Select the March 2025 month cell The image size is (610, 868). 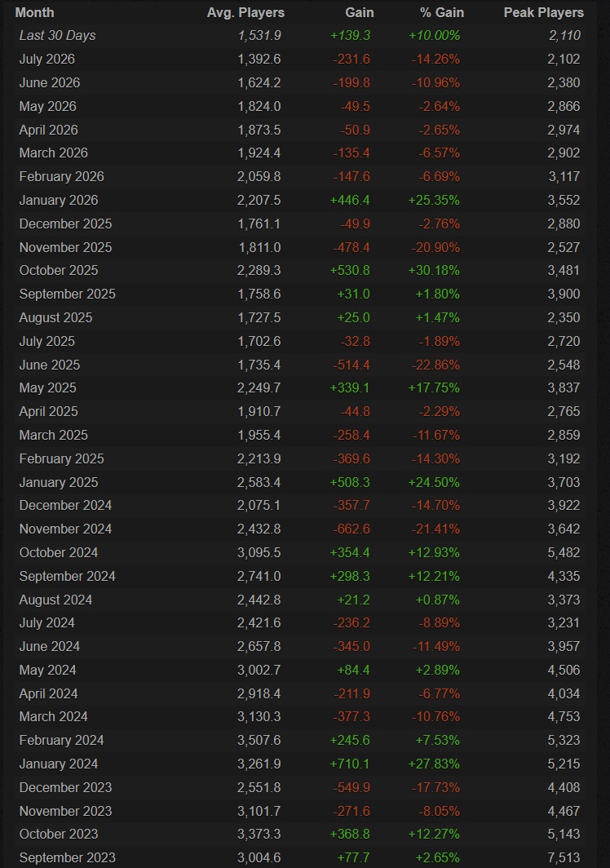tap(54, 435)
